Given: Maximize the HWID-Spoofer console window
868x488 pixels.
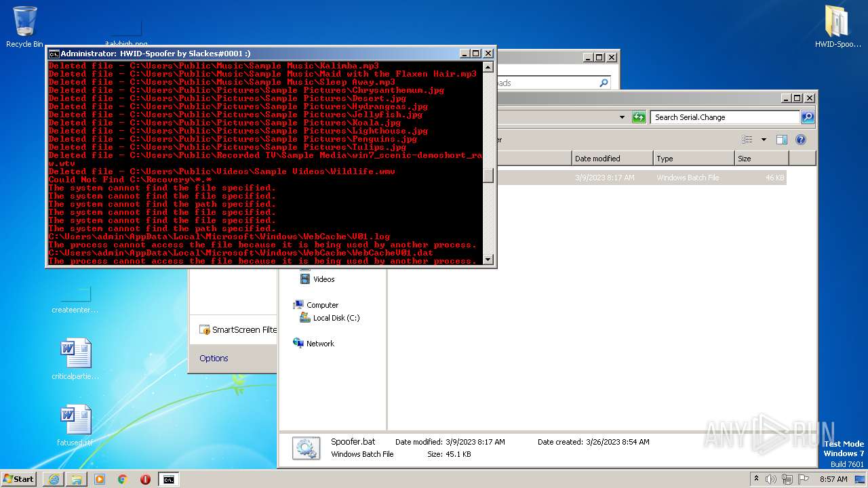Looking at the screenshot, I should (x=476, y=54).
